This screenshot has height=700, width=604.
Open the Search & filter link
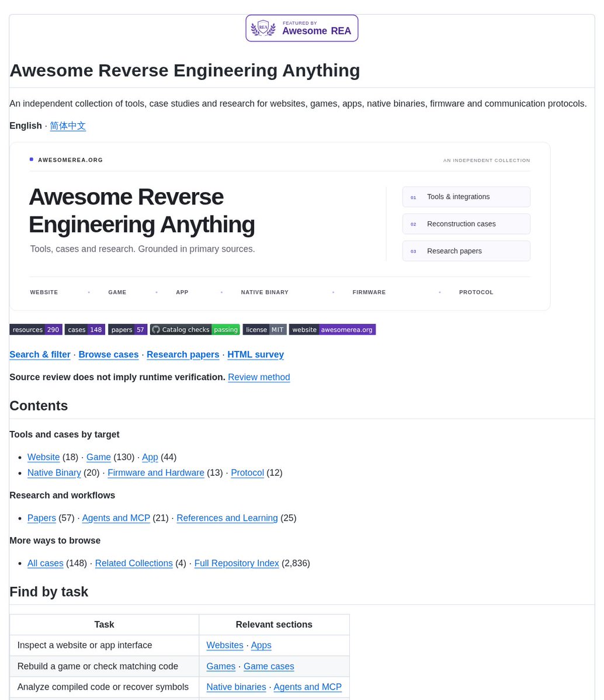40,354
